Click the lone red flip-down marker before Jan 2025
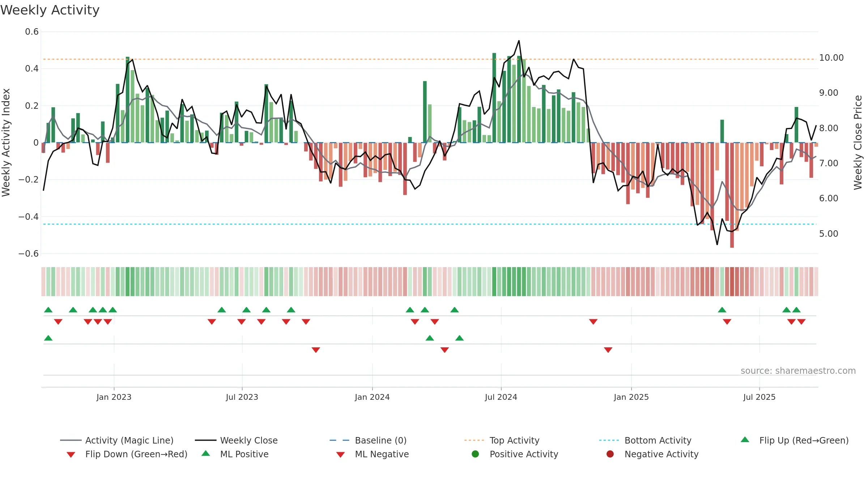Screen dimensions: 868x488 [x=593, y=322]
